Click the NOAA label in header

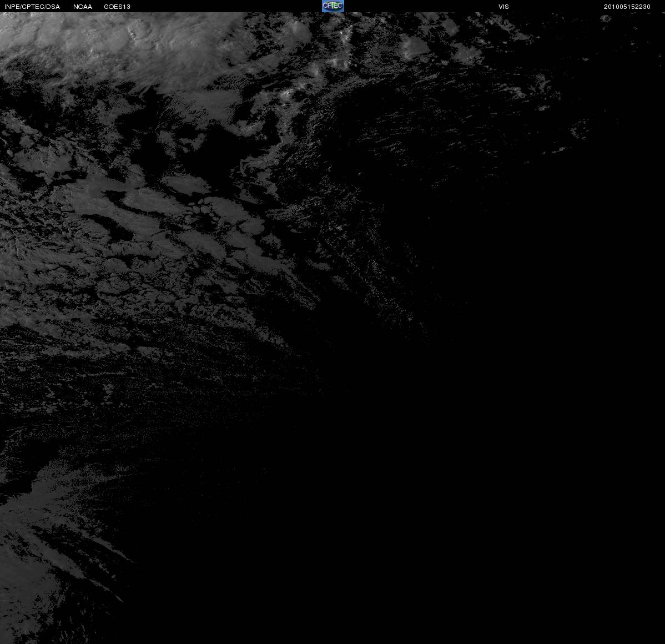click(83, 7)
